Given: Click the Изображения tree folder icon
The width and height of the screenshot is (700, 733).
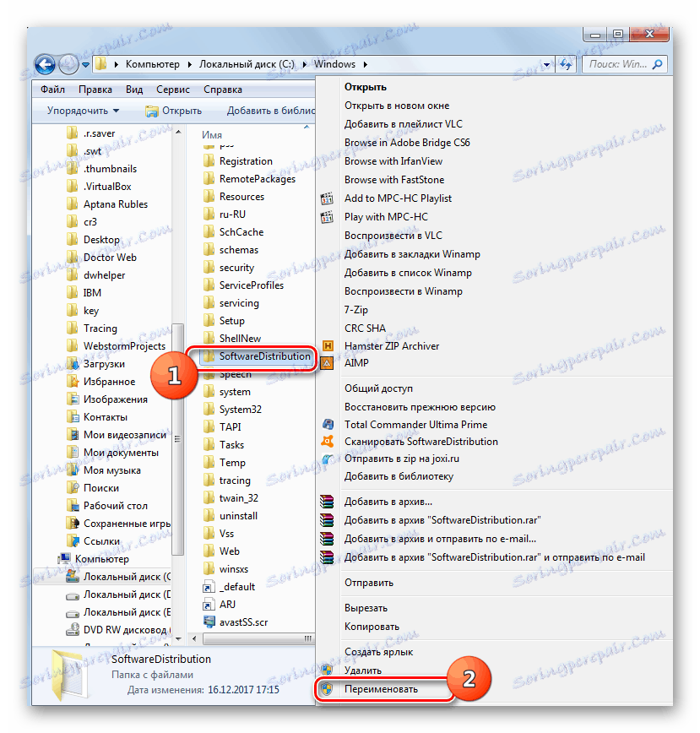Looking at the screenshot, I should pos(73,399).
